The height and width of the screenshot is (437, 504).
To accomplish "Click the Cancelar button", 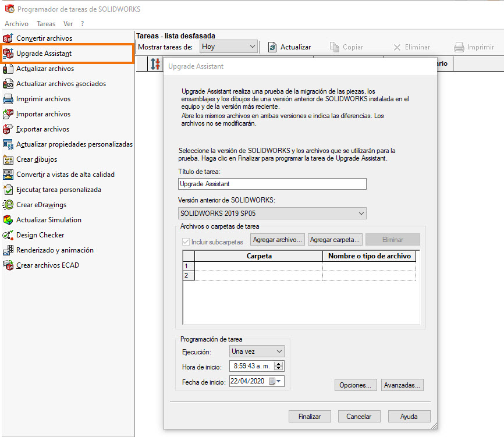I will pos(359,417).
